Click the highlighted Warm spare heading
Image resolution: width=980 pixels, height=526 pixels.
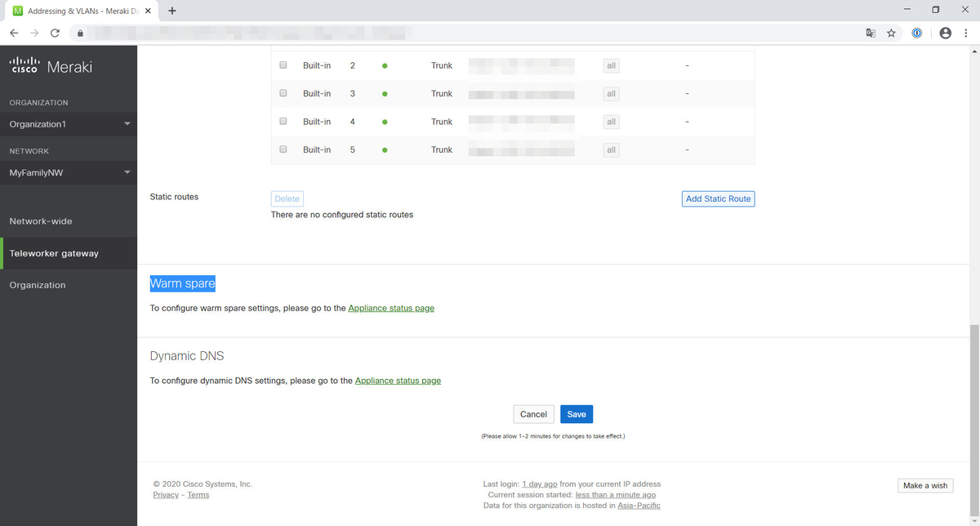click(183, 284)
